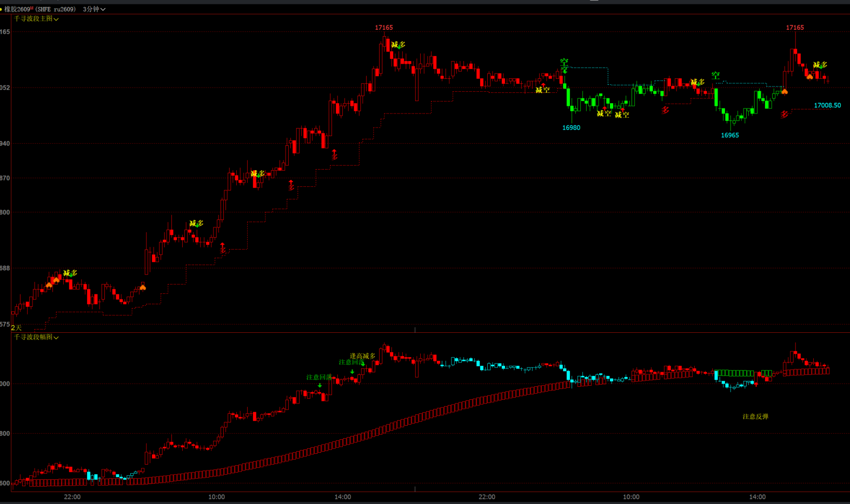
Task: Click the rightmost 14:00 time axis label
Action: tap(757, 497)
